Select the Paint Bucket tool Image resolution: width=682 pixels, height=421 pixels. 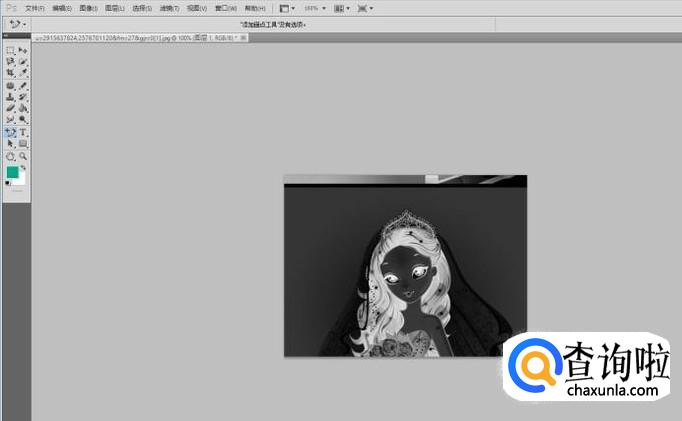tap(23, 108)
